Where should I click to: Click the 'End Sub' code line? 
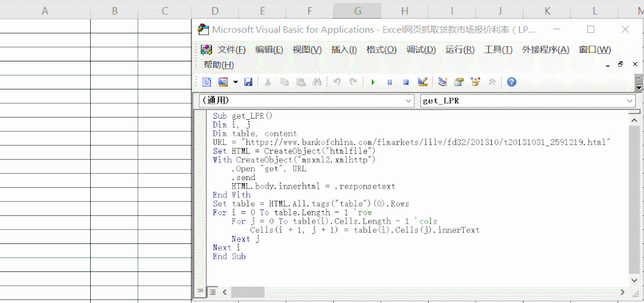[229, 256]
